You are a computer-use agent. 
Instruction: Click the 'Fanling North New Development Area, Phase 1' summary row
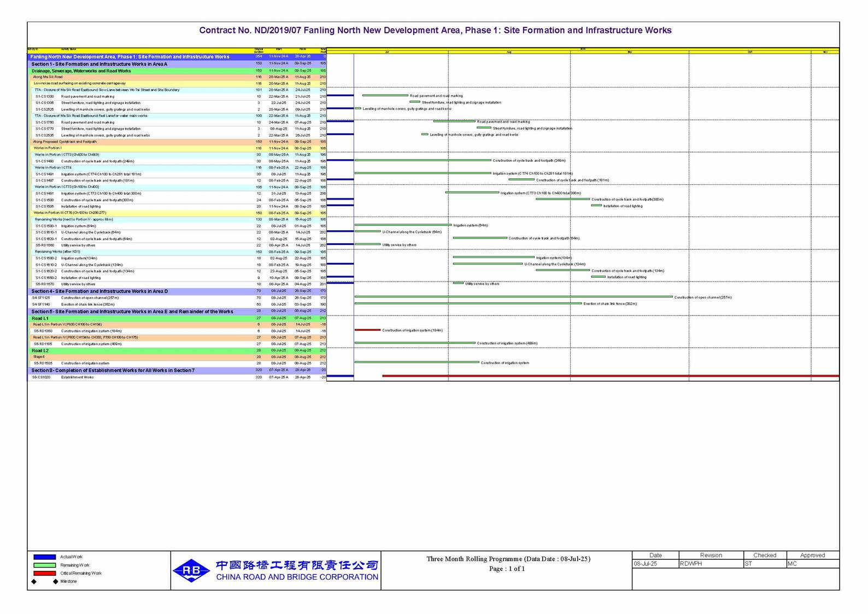point(177,56)
